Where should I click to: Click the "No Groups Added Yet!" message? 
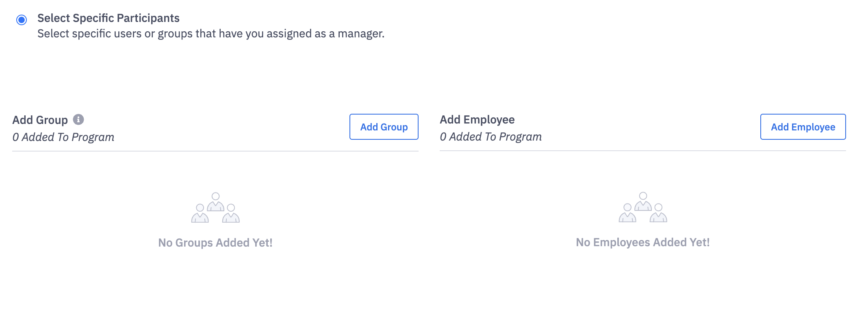[215, 243]
